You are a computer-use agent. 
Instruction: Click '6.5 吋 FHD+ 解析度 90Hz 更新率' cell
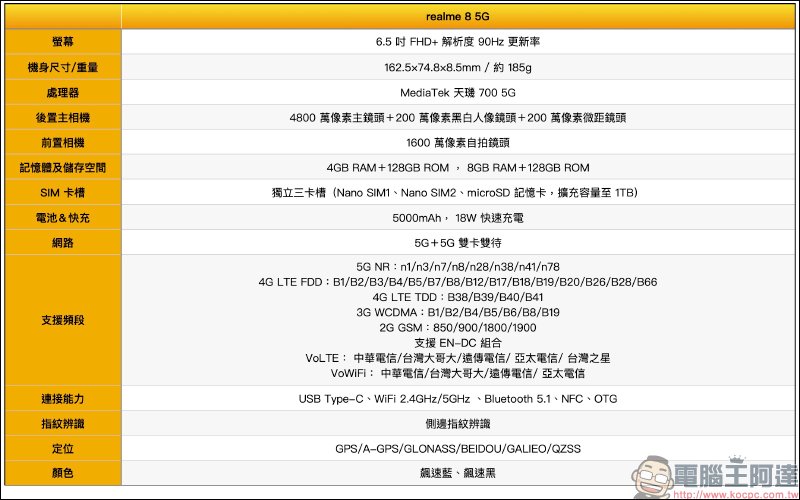click(458, 42)
